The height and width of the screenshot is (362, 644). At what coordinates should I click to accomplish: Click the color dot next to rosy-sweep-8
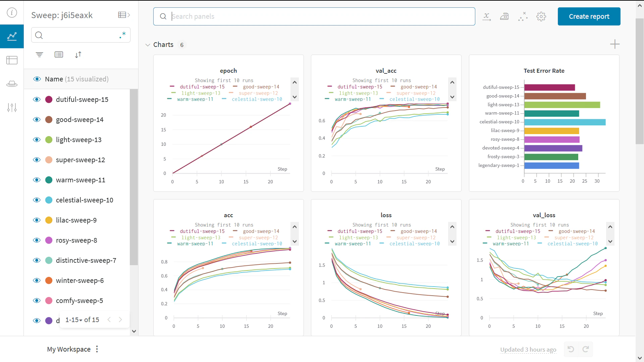pyautogui.click(x=49, y=240)
